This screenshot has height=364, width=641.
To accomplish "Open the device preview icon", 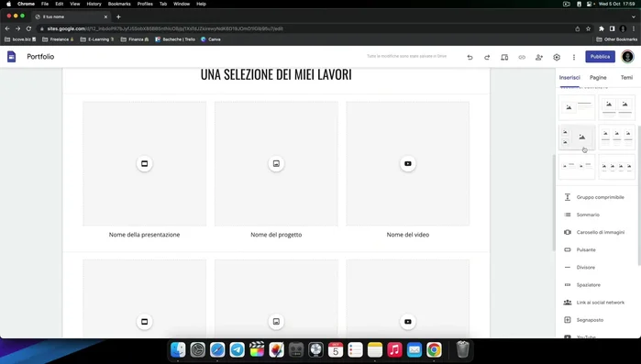I will [x=504, y=57].
